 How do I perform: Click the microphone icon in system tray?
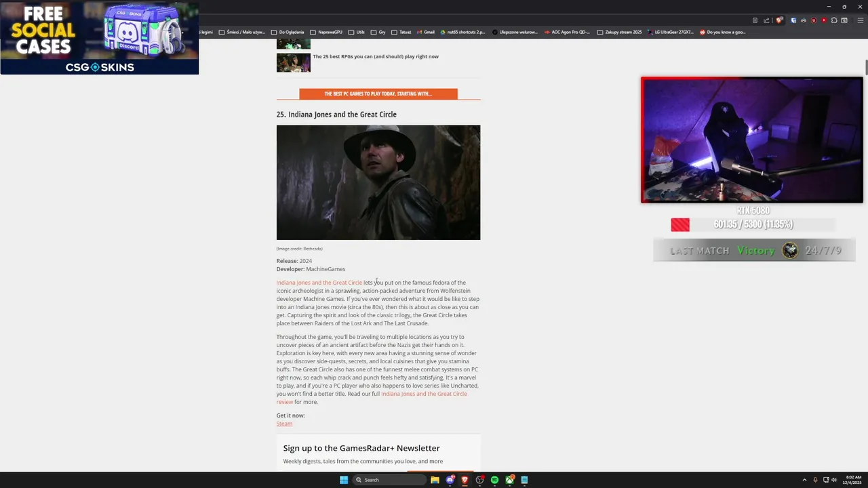click(x=815, y=480)
